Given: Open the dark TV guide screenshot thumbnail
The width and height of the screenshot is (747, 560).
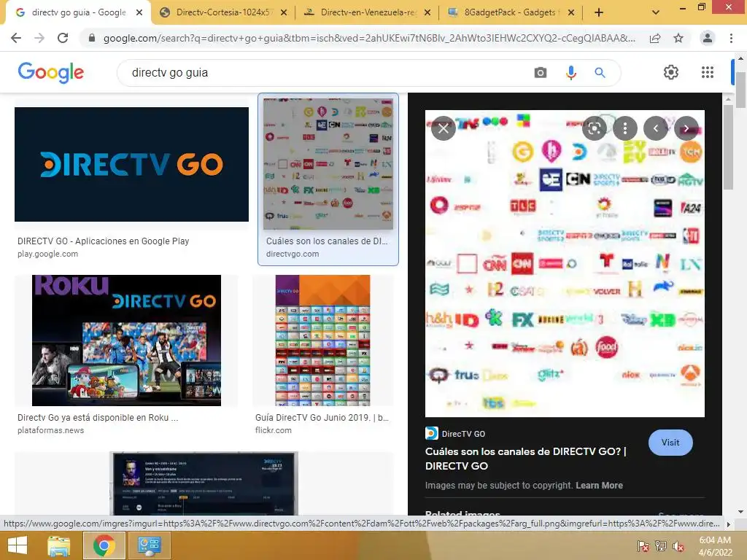Looking at the screenshot, I should click(x=204, y=483).
